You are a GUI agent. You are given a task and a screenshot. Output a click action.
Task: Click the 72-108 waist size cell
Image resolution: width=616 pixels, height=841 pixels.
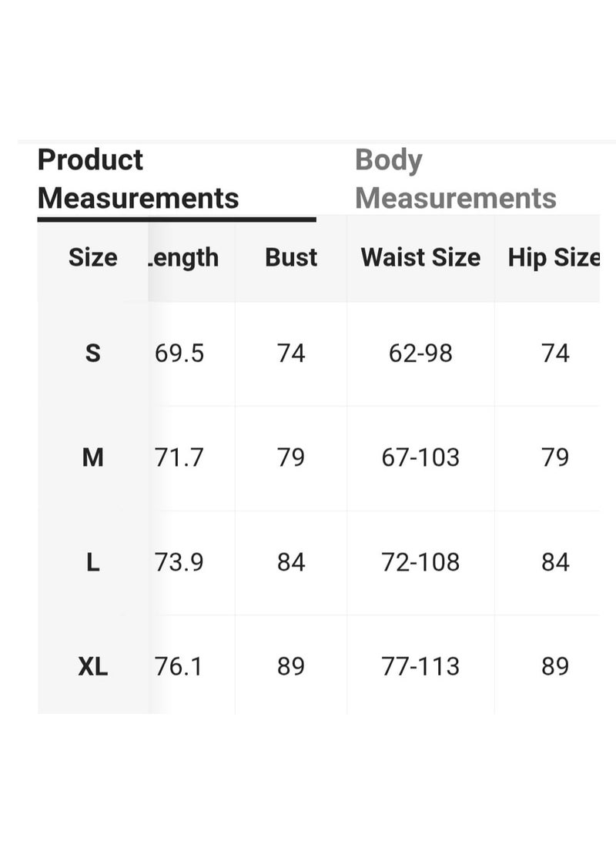click(421, 563)
